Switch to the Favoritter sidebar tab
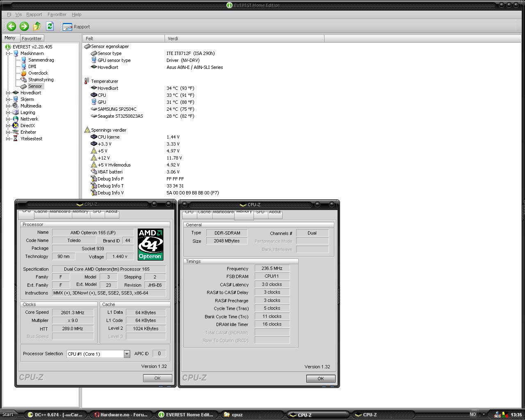This screenshot has height=420, width=525. point(32,38)
